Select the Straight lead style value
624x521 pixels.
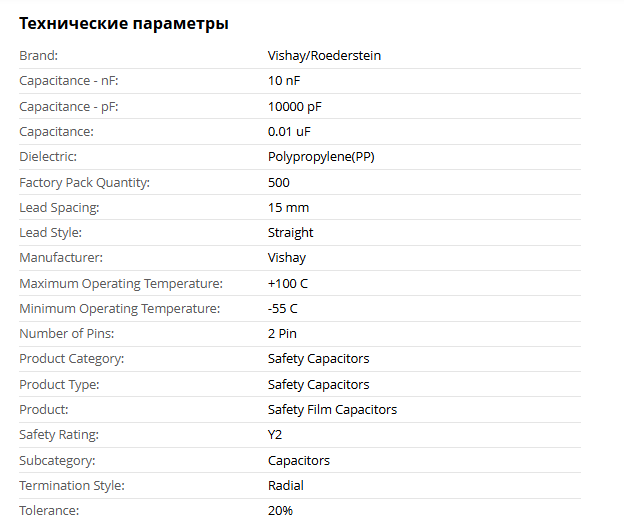pyautogui.click(x=290, y=233)
